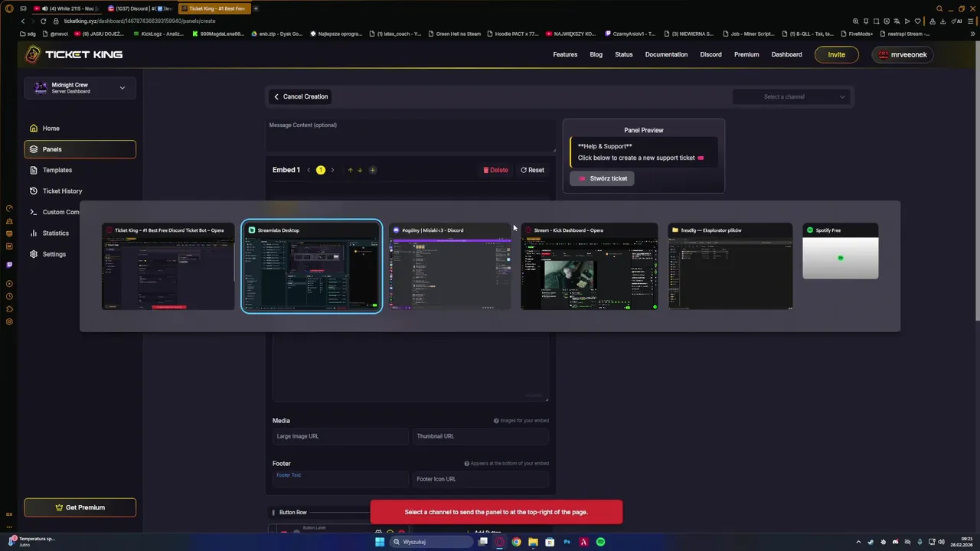Click the Large Image URL field
Viewport: 980px width, 551px height.
coord(341,436)
